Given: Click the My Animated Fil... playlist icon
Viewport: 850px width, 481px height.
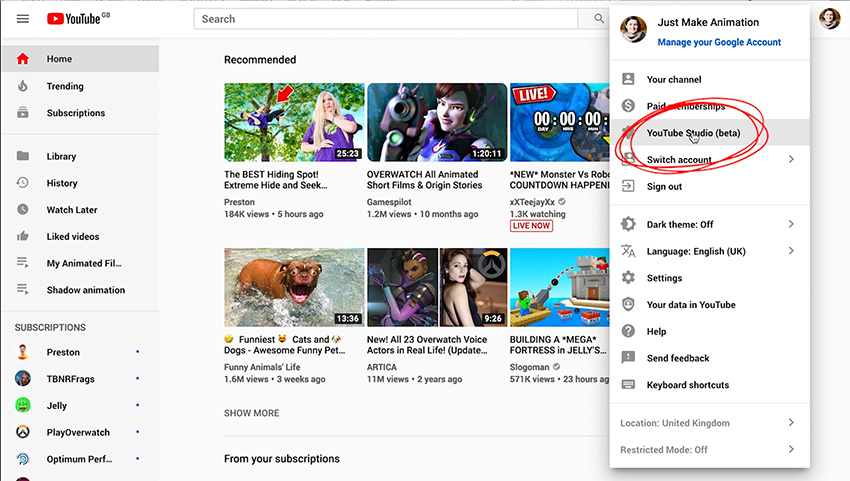Looking at the screenshot, I should tap(23, 262).
